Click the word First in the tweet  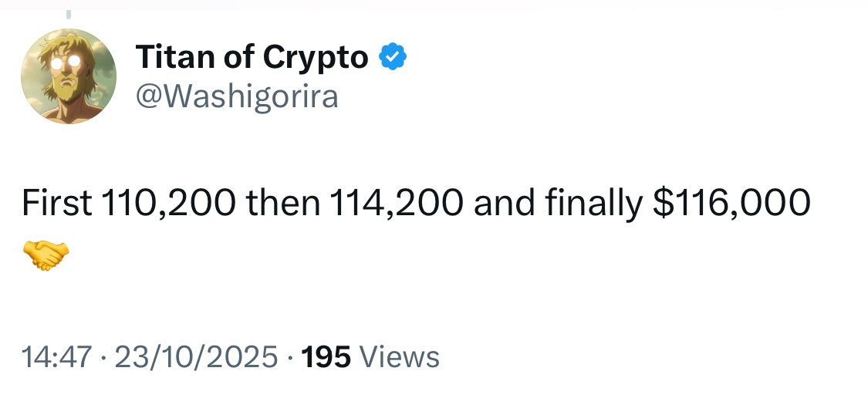[x=57, y=203]
